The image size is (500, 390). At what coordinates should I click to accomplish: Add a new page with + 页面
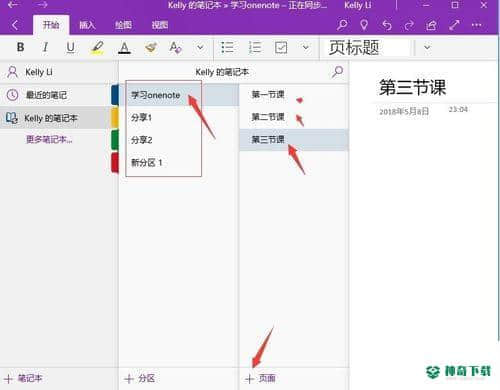[x=260, y=379]
